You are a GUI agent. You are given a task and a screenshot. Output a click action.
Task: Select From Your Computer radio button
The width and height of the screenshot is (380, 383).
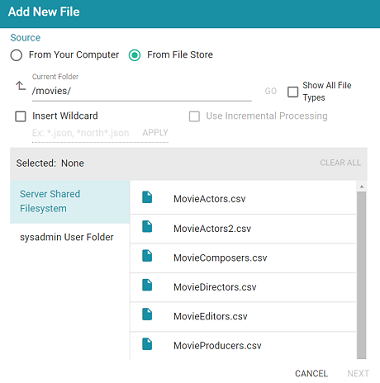16,55
